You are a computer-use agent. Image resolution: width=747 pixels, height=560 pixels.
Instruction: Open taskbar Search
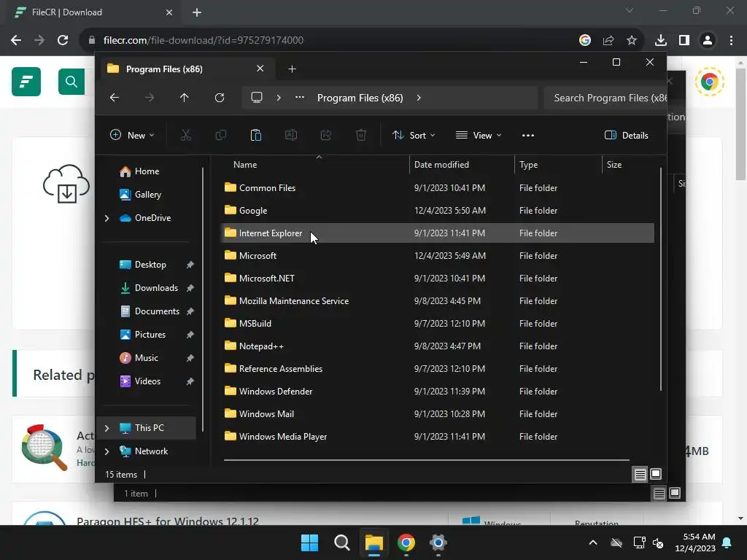tap(341, 542)
